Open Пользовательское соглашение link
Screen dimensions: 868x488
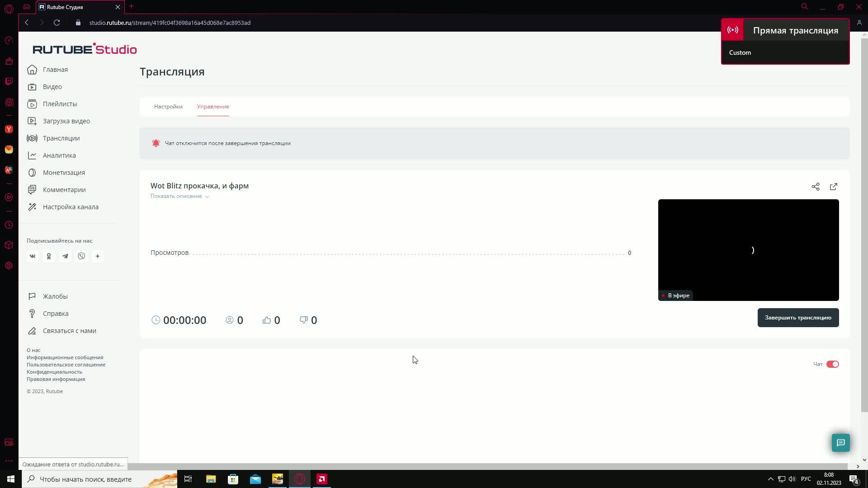pyautogui.click(x=66, y=365)
